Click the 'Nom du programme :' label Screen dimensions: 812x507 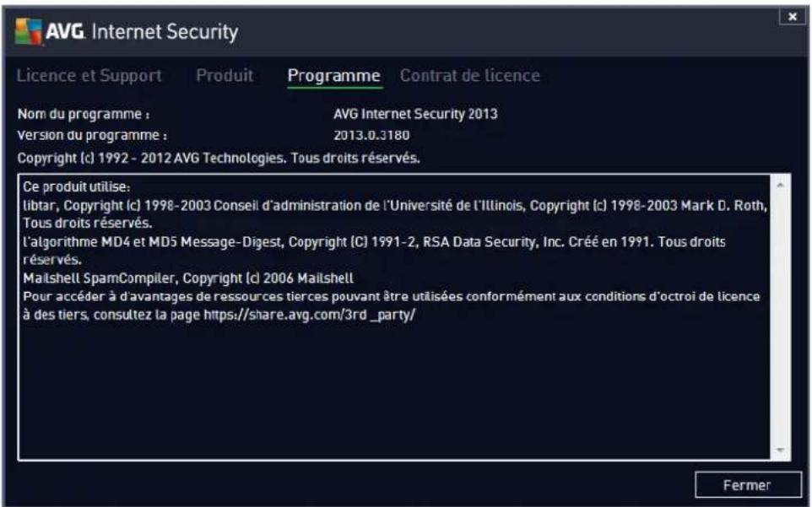point(84,114)
